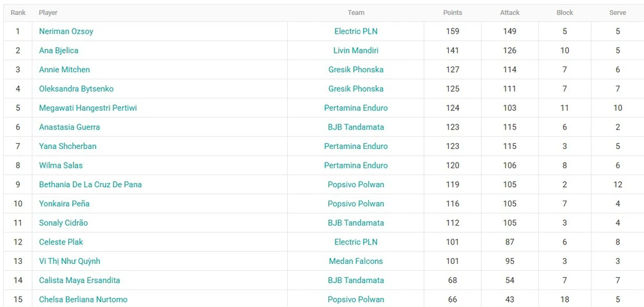Click Gresik Phonska in Oleksandra Bytsenko row
The width and height of the screenshot is (644, 307).
tap(355, 88)
